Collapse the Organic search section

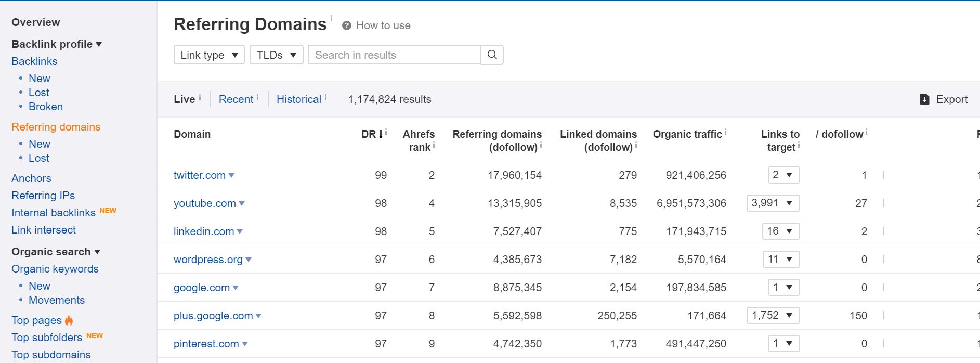(x=56, y=252)
